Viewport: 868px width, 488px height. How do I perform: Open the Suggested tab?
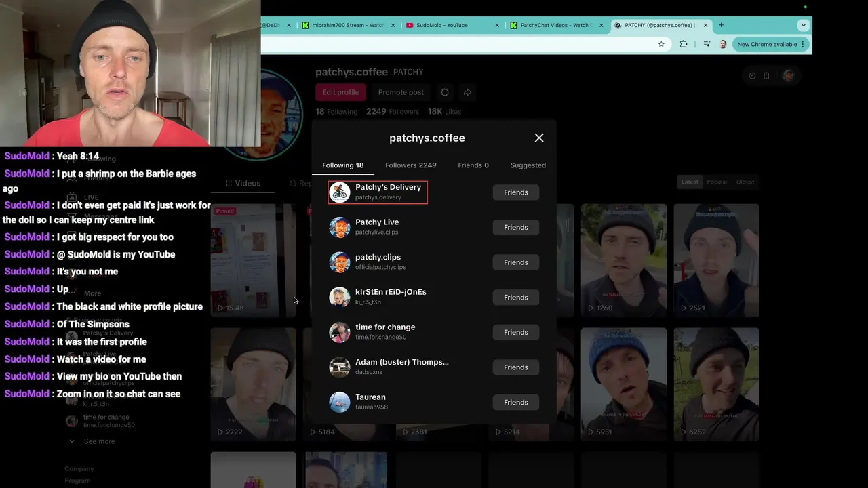click(528, 165)
